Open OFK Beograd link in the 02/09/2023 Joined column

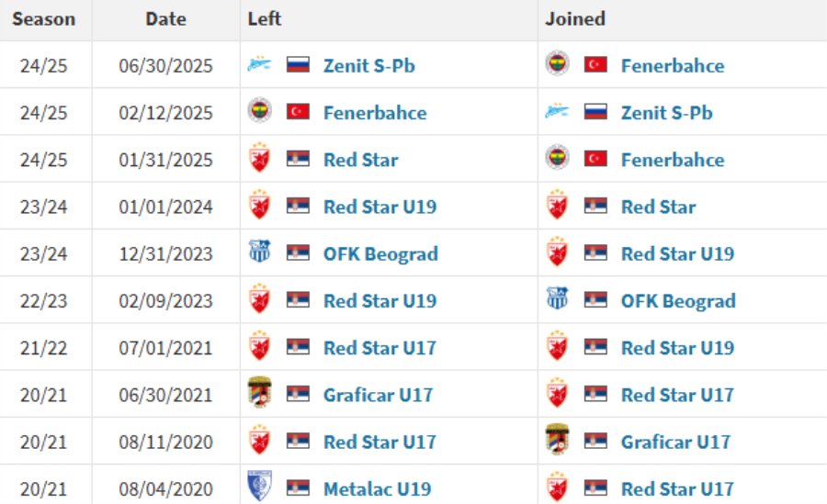(x=678, y=301)
